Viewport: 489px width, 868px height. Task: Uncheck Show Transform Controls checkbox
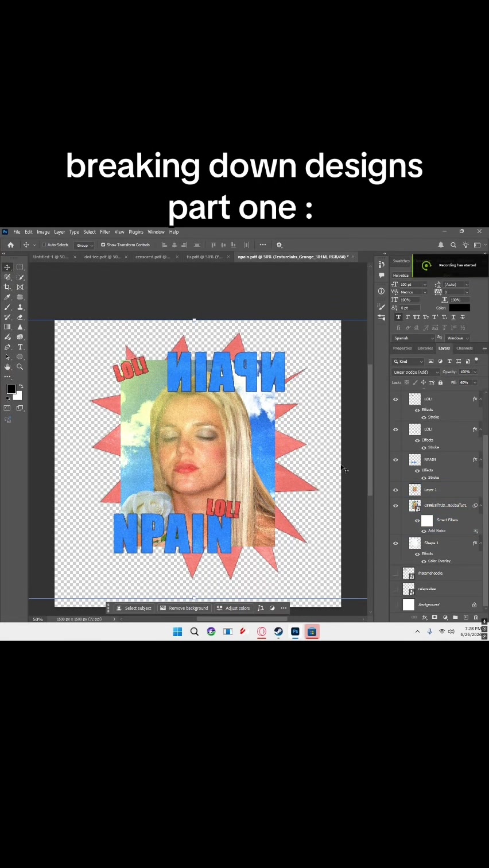point(103,245)
